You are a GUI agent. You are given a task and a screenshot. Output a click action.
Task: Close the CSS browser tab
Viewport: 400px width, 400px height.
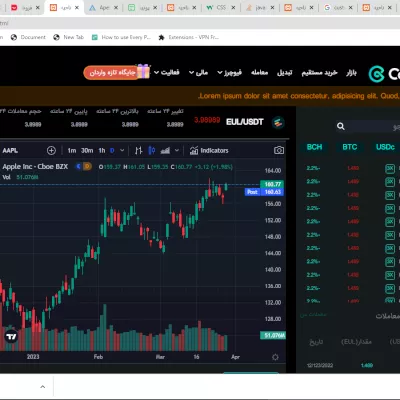(x=233, y=7)
